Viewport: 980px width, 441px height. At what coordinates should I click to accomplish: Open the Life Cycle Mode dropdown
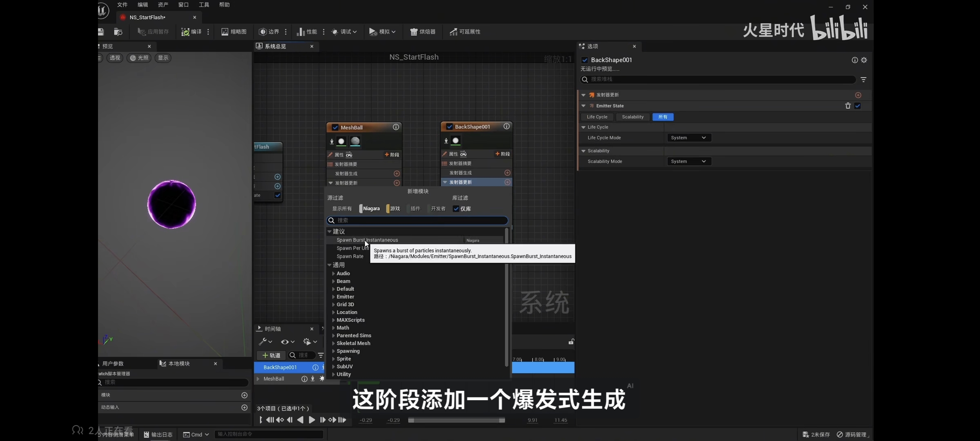[x=688, y=138]
